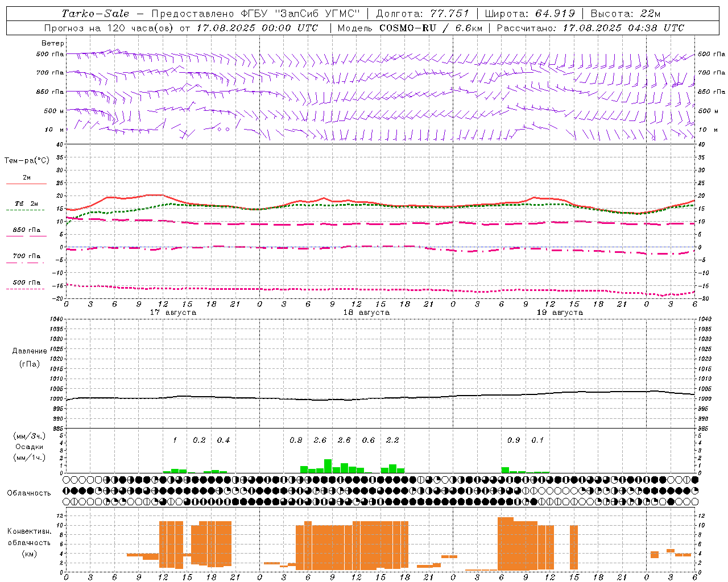Click the '(мм/3ч.)' precipitation unit label

pos(30,436)
